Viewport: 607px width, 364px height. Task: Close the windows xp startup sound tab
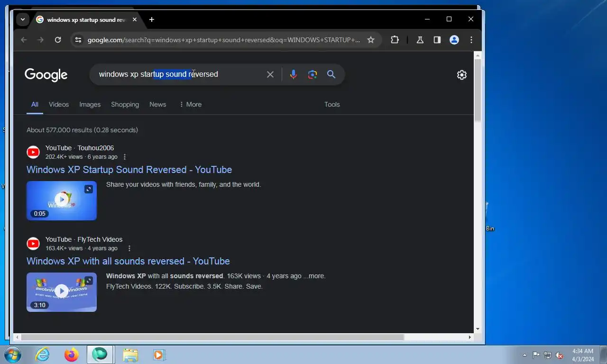pyautogui.click(x=135, y=19)
